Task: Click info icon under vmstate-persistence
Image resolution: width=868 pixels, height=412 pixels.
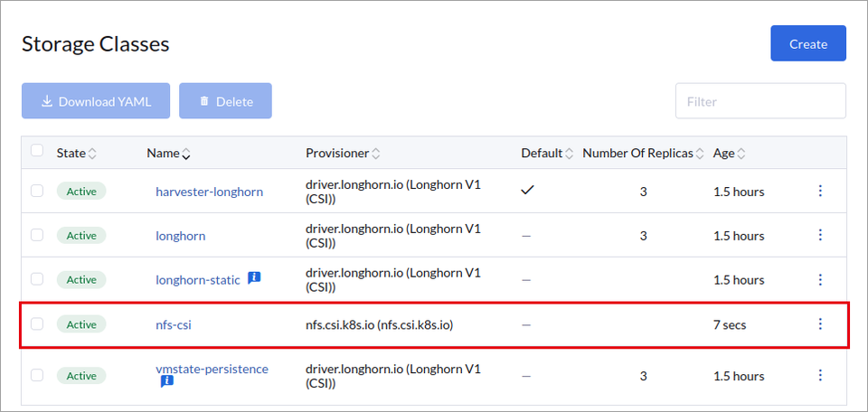Action: (x=167, y=381)
